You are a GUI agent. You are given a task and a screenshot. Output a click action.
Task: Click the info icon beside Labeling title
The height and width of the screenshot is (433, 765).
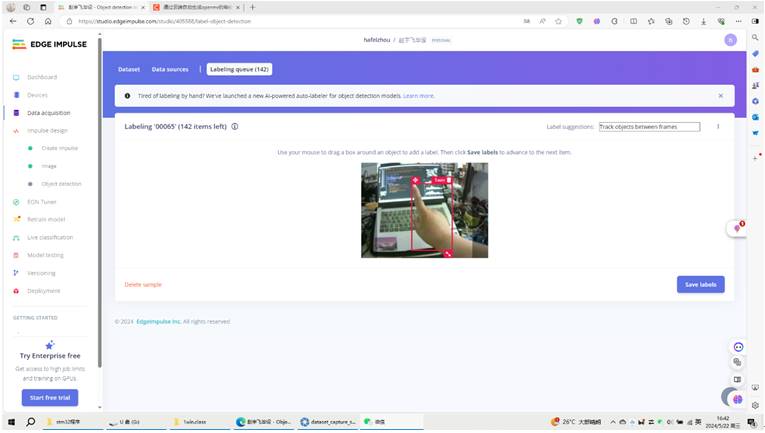coord(234,127)
